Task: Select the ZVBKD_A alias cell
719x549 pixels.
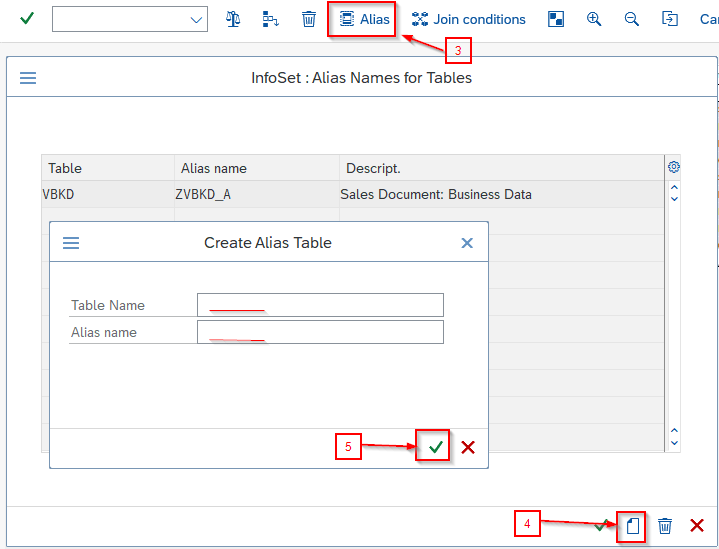Action: [257, 194]
